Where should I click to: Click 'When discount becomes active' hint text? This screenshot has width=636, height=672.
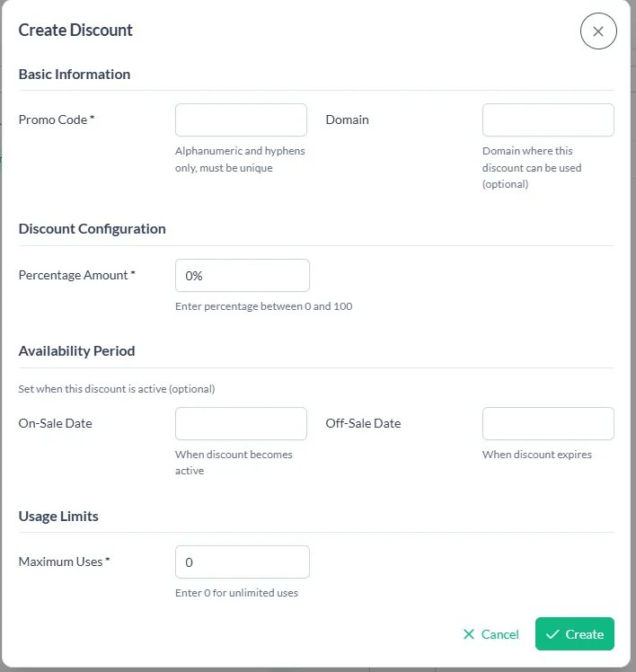click(234, 463)
